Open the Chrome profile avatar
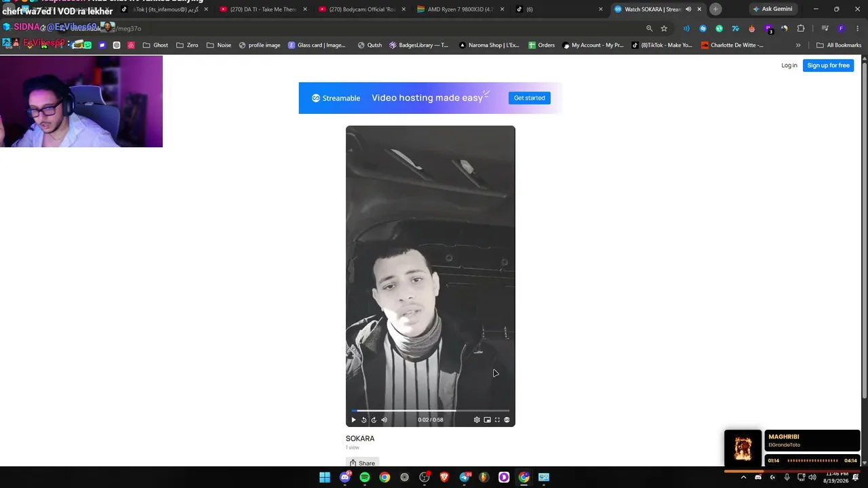This screenshot has width=868, height=488. pyautogui.click(x=841, y=28)
